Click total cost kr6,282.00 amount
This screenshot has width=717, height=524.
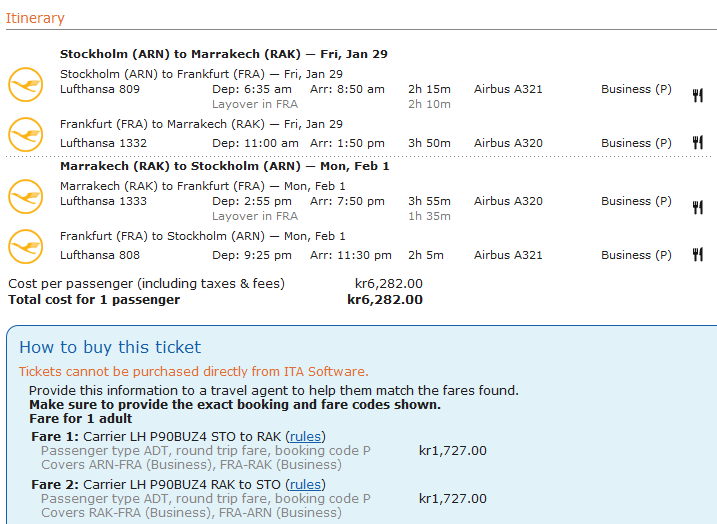click(385, 299)
